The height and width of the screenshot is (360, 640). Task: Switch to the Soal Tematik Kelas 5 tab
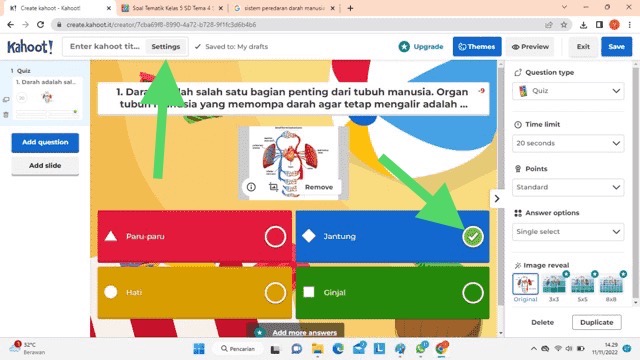(x=171, y=8)
